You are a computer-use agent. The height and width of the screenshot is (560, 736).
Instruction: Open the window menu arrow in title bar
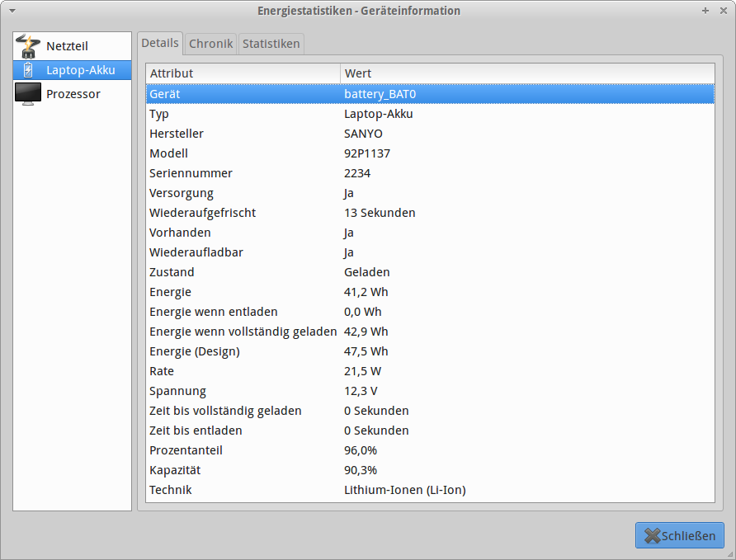coord(12,11)
